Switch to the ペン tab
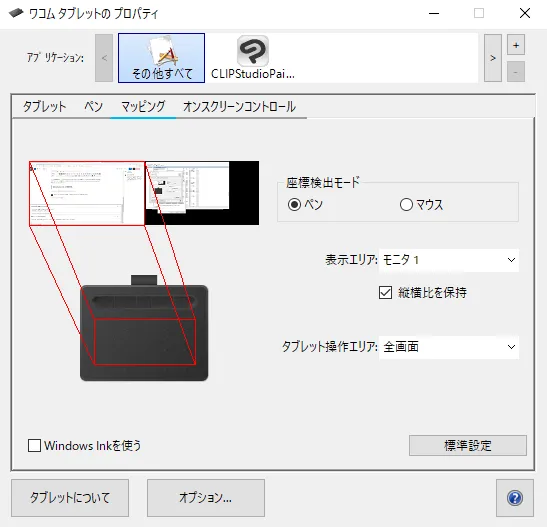The image size is (547, 527). coord(93,106)
